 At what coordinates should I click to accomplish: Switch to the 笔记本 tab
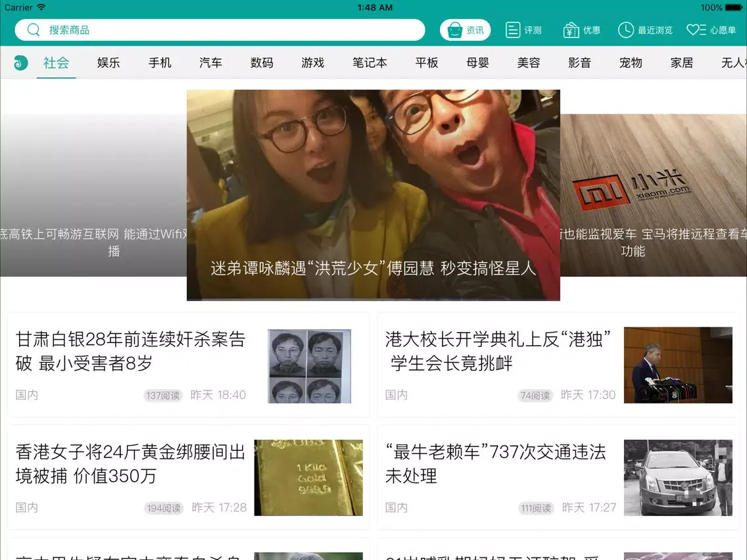[370, 62]
